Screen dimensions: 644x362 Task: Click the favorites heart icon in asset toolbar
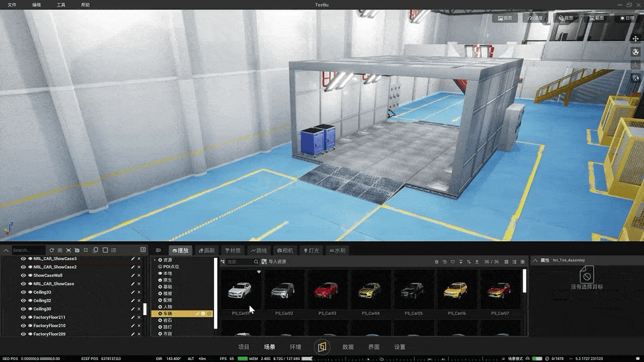click(x=453, y=261)
